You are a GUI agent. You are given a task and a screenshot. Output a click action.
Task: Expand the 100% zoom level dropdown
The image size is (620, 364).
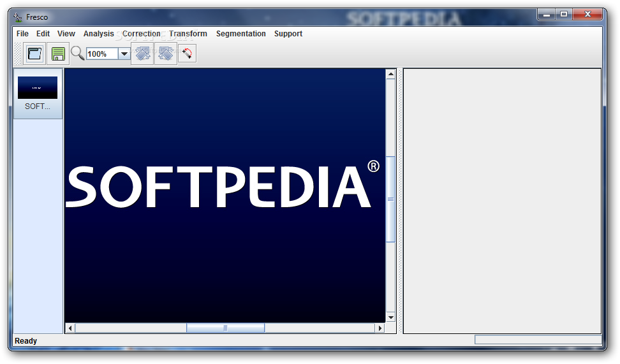point(124,54)
